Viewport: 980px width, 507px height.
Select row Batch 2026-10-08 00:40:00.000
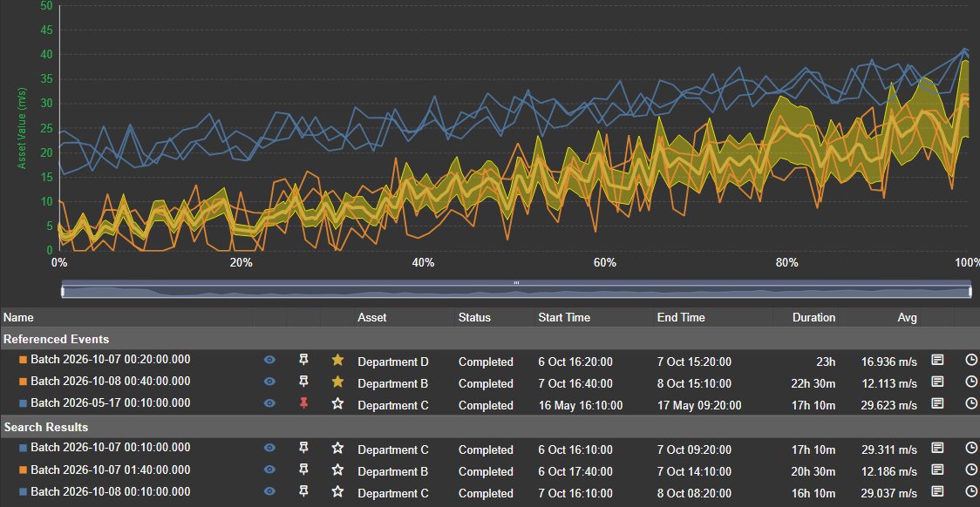[x=490, y=382]
